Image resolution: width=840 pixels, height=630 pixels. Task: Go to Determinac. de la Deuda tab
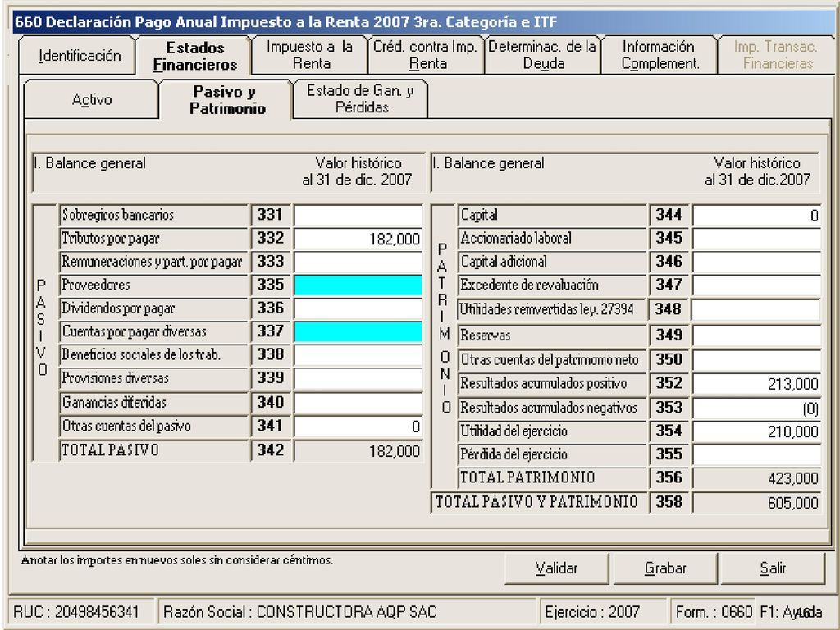(x=543, y=55)
